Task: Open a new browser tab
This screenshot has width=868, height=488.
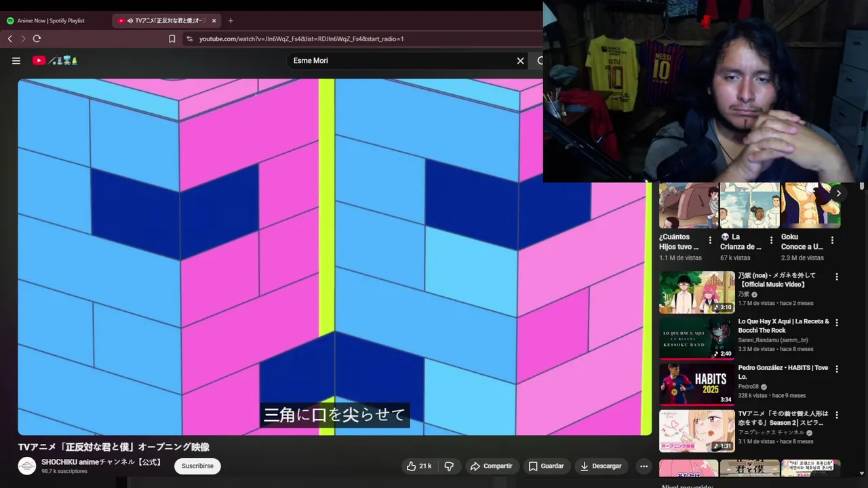Action: [x=231, y=20]
